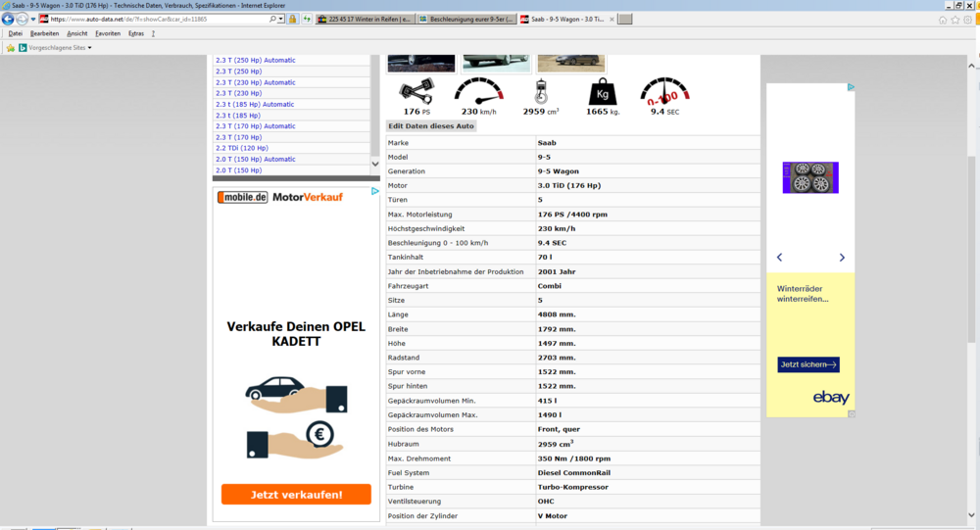This screenshot has height=530, width=980.
Task: Open the 2.2 TDi (120 Hp) link
Action: (x=242, y=148)
